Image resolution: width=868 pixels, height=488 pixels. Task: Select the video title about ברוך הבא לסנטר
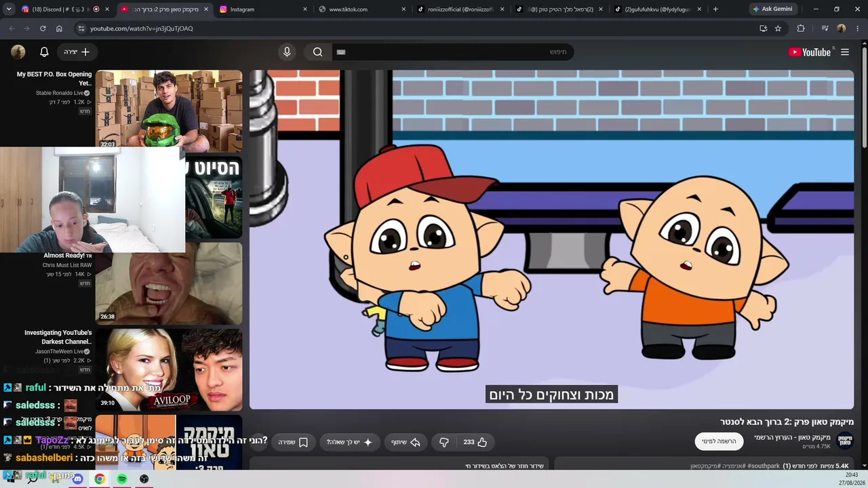pos(787,422)
